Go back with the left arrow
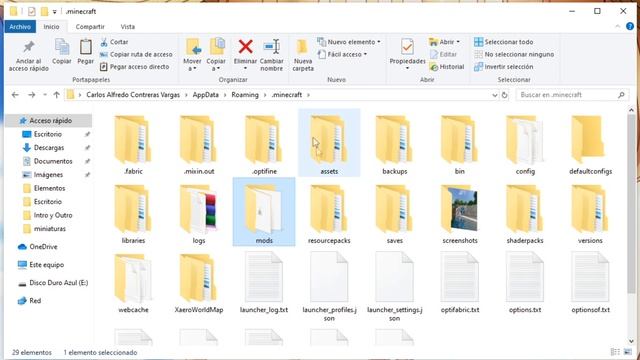This screenshot has width=640, height=360. (16, 95)
